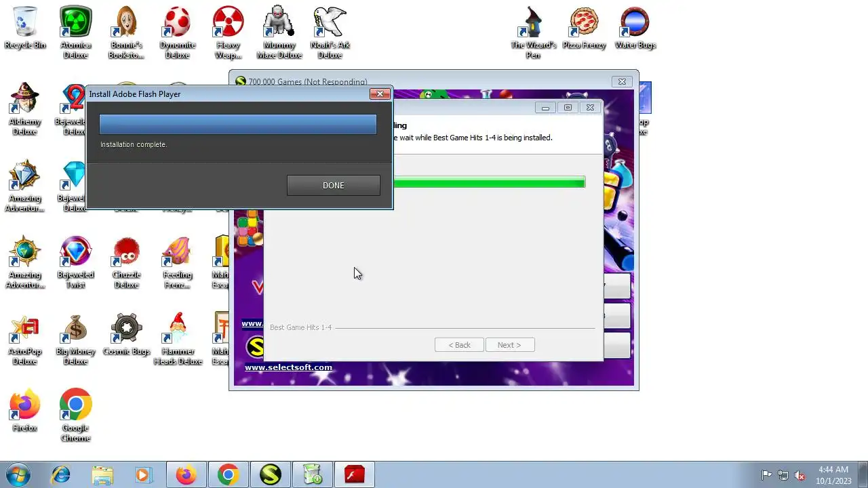Click the Next button in the installer
The image size is (868, 488).
pos(509,345)
